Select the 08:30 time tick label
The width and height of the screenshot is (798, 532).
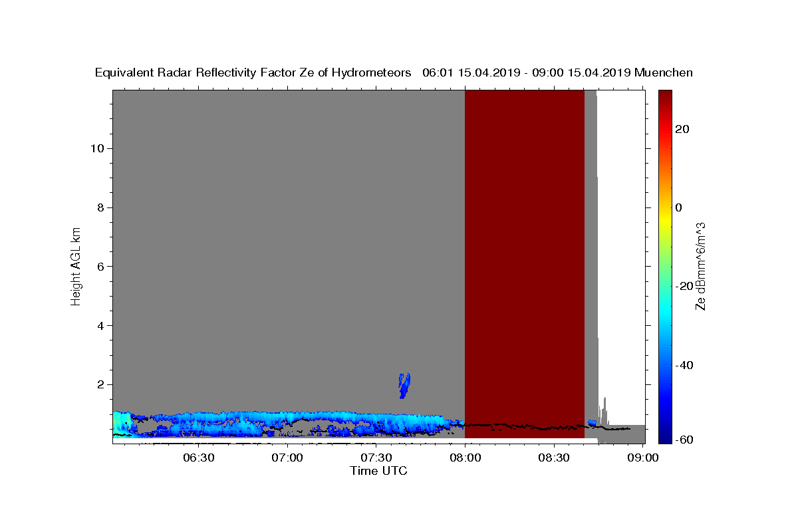point(553,458)
